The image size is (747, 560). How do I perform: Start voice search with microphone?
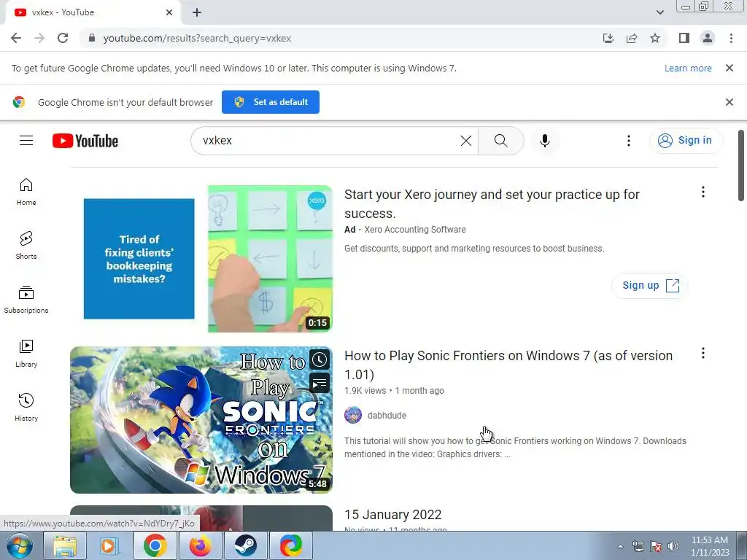point(544,141)
